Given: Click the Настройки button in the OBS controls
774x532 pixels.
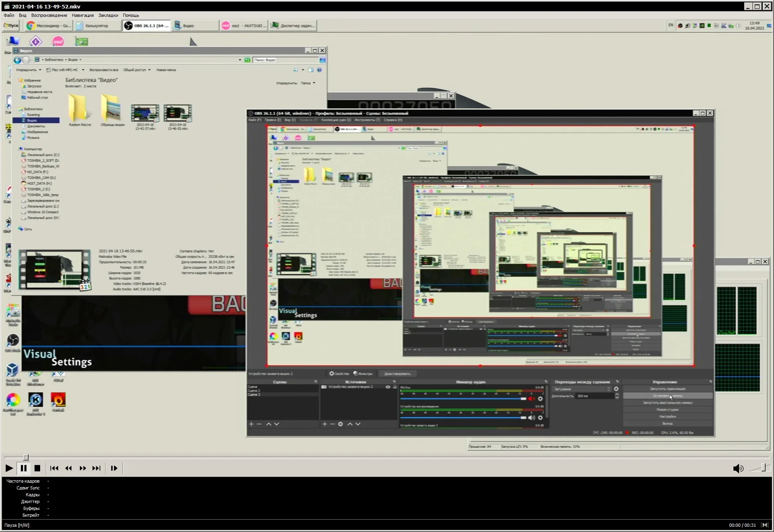Looking at the screenshot, I should pos(668,416).
